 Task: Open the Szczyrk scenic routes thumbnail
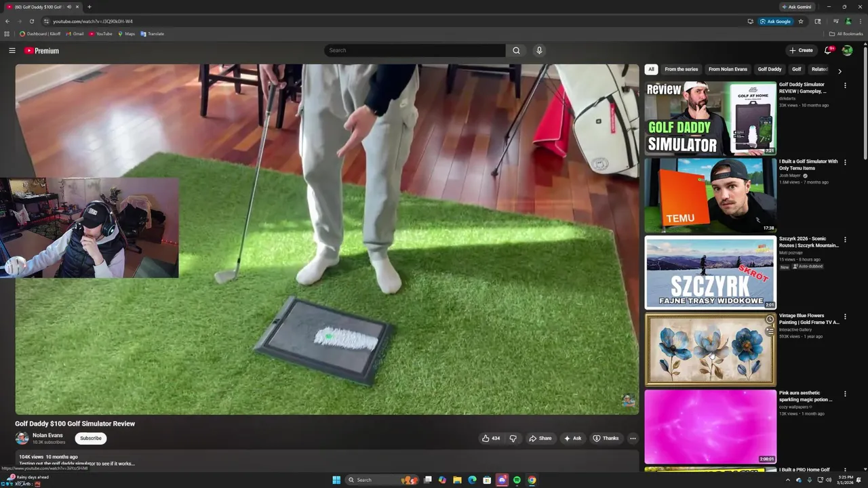pos(710,272)
